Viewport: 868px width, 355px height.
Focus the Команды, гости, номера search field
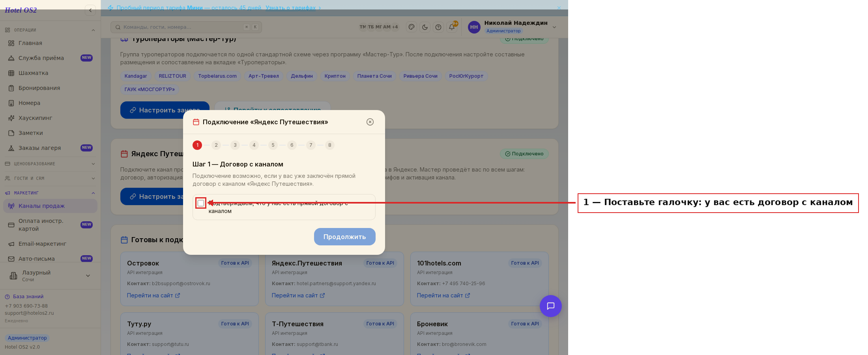click(186, 27)
